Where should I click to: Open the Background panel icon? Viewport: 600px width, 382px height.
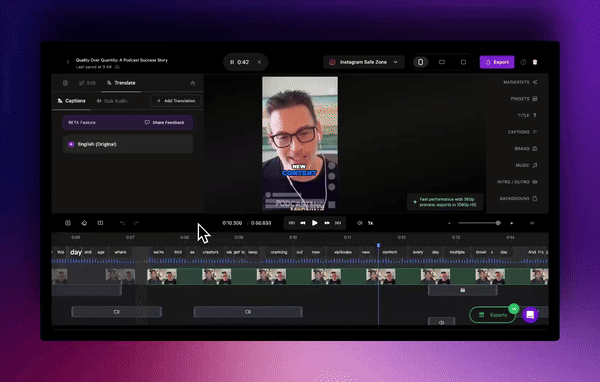click(535, 198)
